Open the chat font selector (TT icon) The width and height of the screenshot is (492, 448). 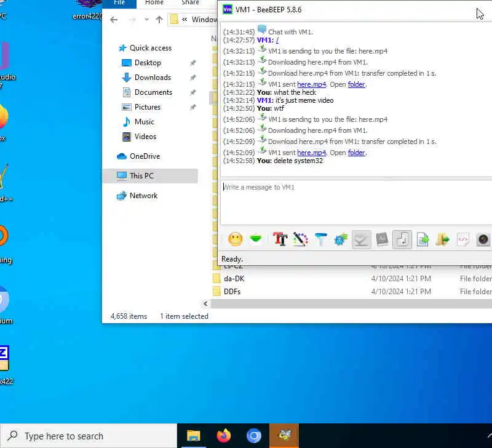(x=280, y=239)
